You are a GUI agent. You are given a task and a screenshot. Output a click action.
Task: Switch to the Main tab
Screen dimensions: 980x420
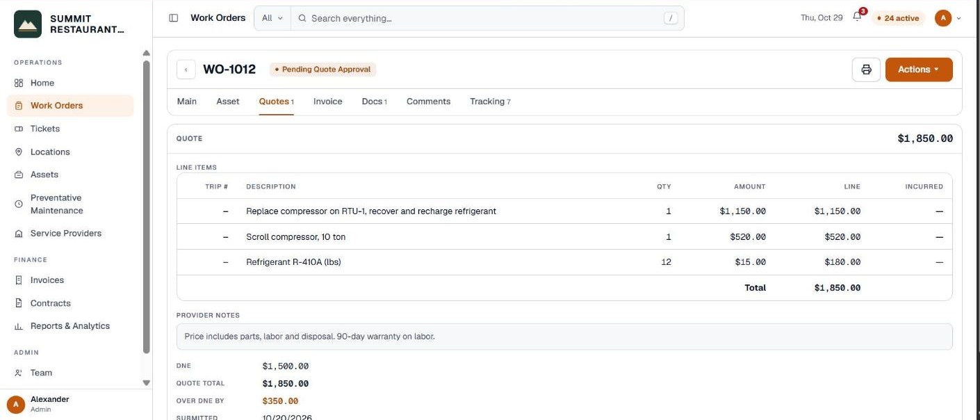click(187, 102)
